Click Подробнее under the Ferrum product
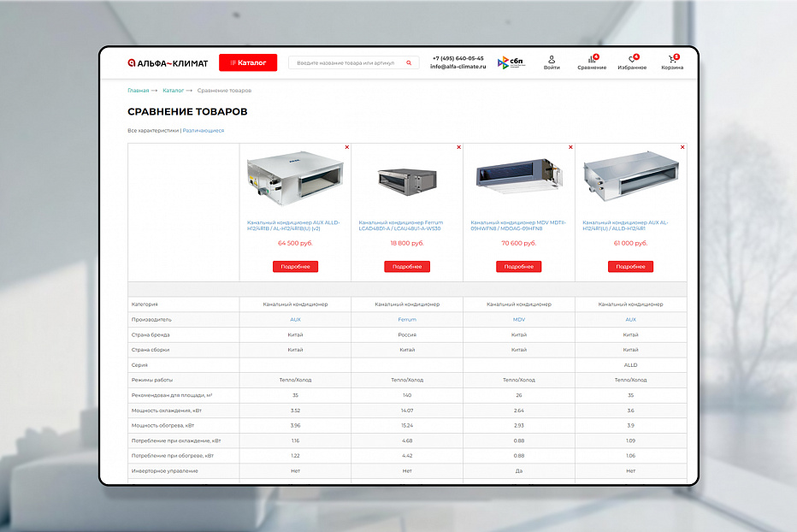 [407, 267]
